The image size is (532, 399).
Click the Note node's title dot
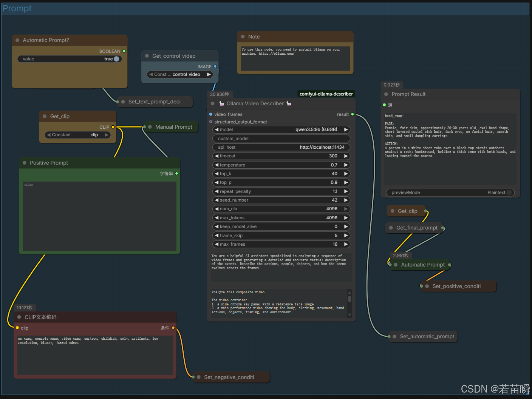click(x=243, y=37)
